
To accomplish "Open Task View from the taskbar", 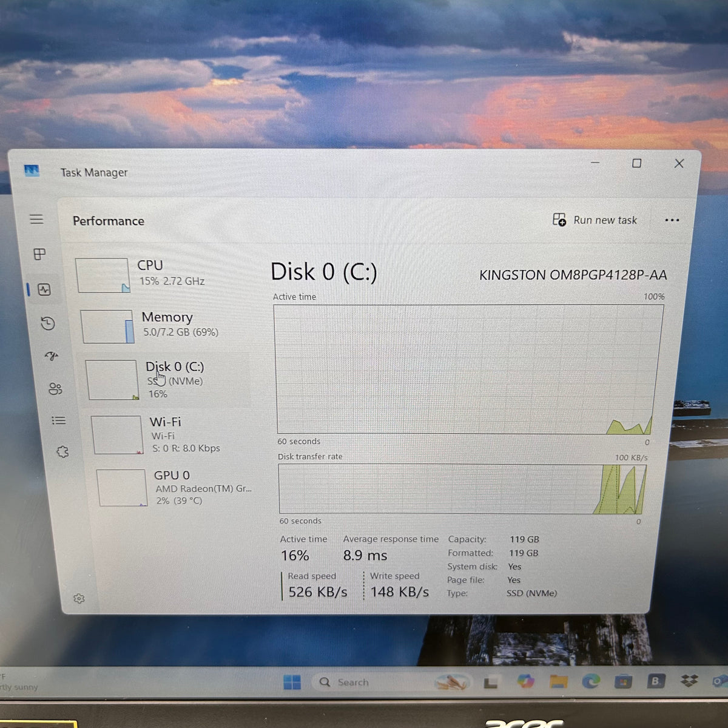I will (x=491, y=682).
